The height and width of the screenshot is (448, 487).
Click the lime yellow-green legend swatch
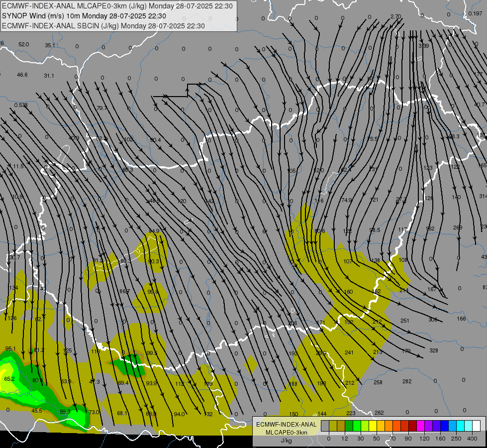[x=365, y=426]
